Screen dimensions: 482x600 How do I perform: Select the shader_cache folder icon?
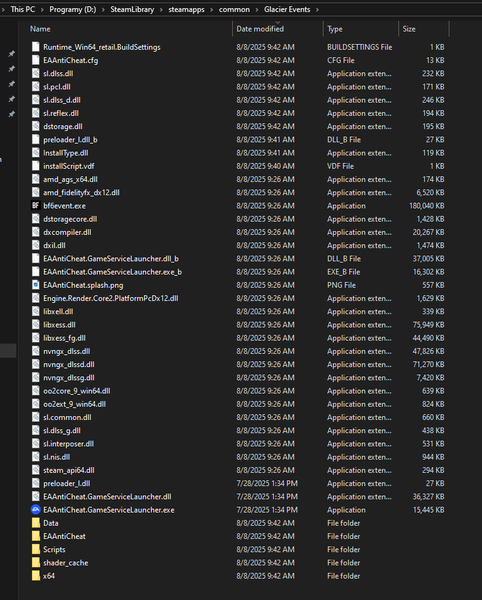(36, 562)
